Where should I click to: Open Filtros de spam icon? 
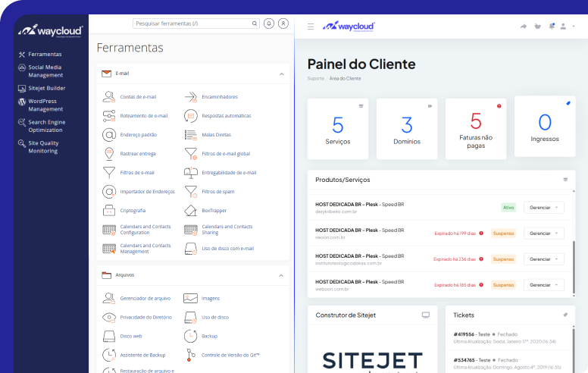(190, 192)
